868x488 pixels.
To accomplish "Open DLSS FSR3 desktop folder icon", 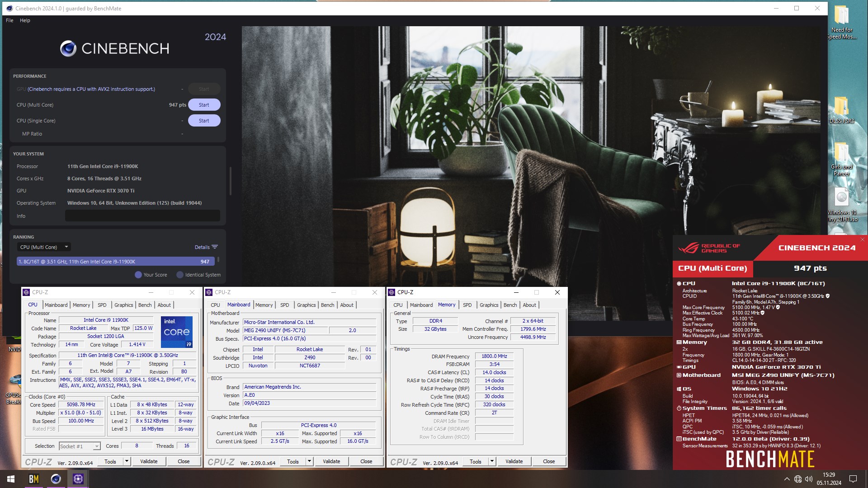I will pyautogui.click(x=841, y=110).
